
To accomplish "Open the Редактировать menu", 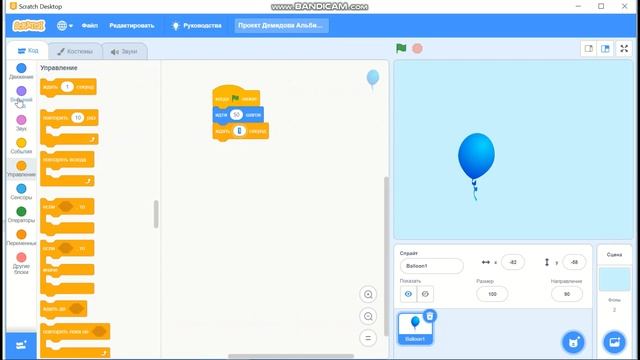I will tap(131, 26).
